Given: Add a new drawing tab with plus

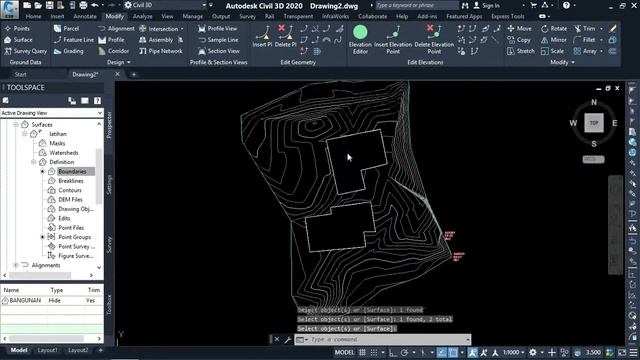Looking at the screenshot, I should point(134,74).
